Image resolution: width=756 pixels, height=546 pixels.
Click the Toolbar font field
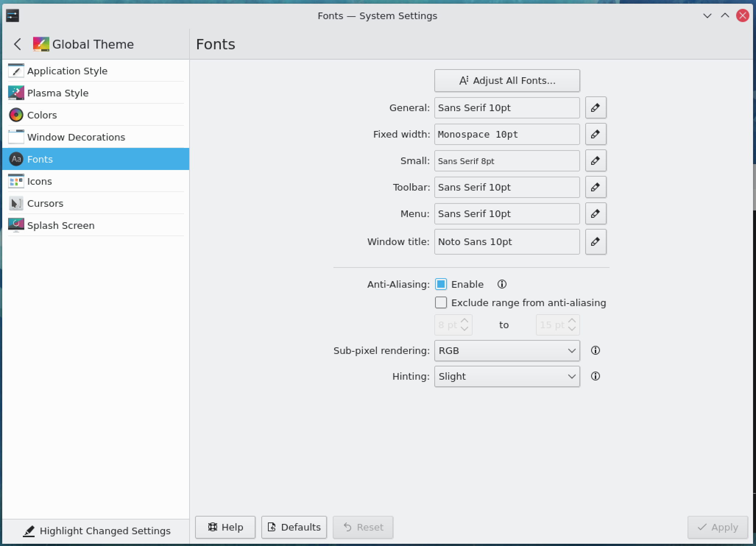point(507,187)
